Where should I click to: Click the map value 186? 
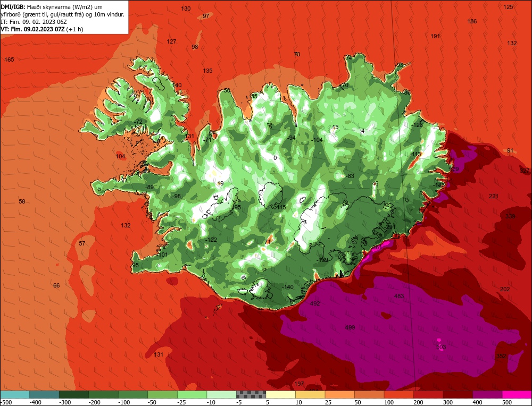tap(472, 21)
